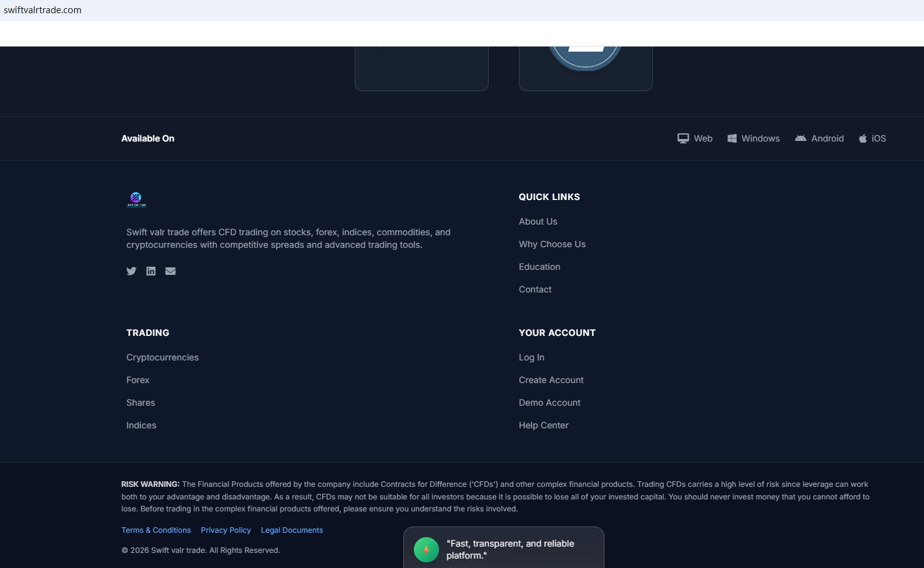Click the Apple iOS icon
The image size is (924, 568).
[x=863, y=138]
